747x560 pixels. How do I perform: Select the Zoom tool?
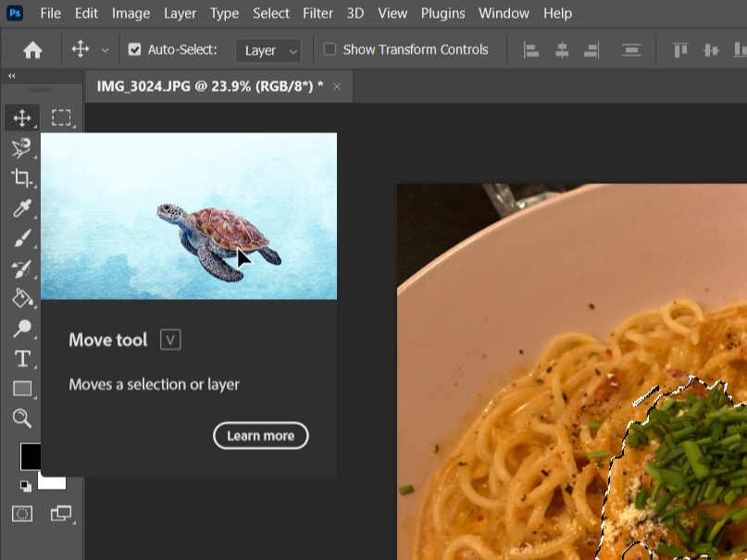22,418
